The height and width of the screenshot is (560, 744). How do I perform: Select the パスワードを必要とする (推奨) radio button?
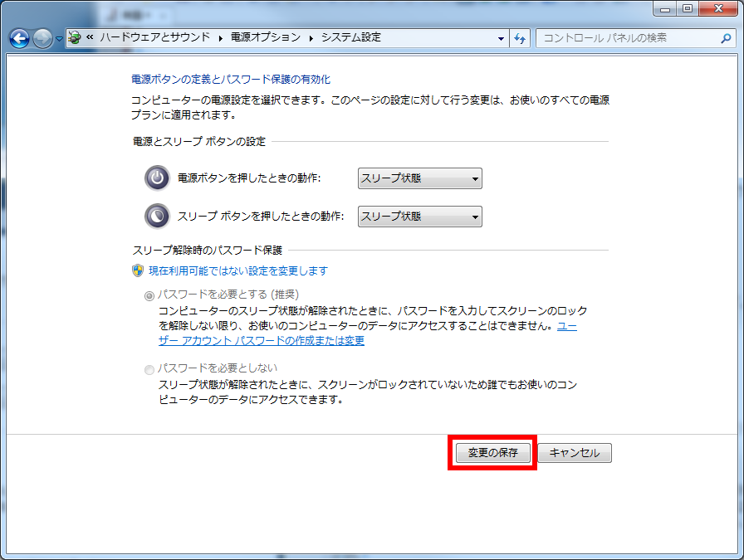[x=149, y=295]
